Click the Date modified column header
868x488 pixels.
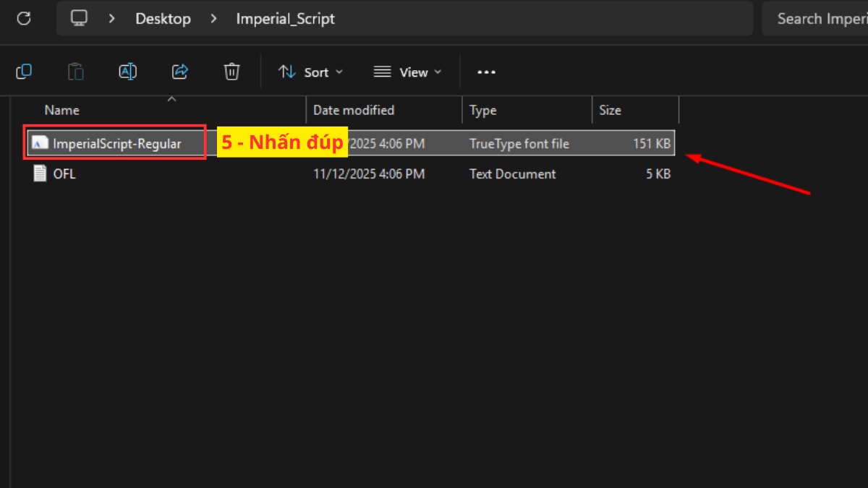point(354,110)
